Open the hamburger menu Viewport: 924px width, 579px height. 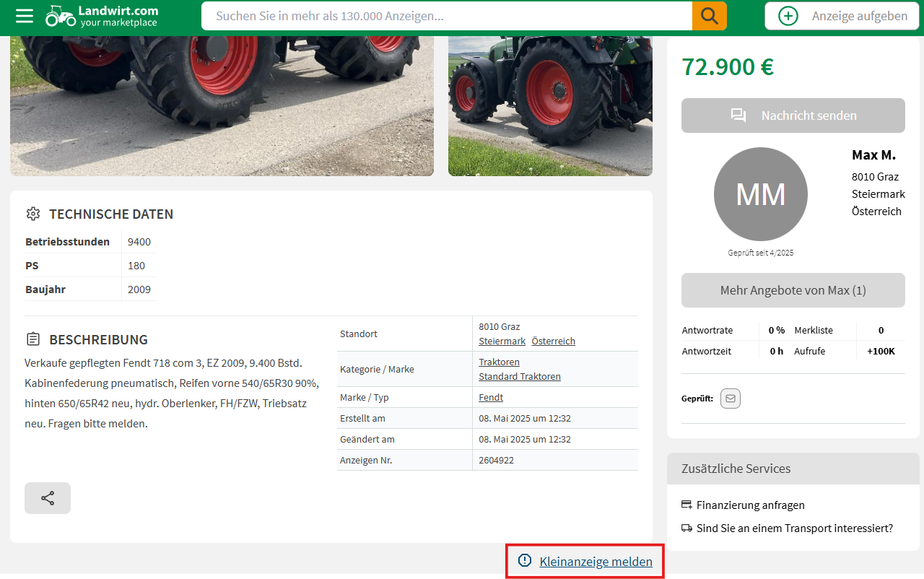click(25, 16)
